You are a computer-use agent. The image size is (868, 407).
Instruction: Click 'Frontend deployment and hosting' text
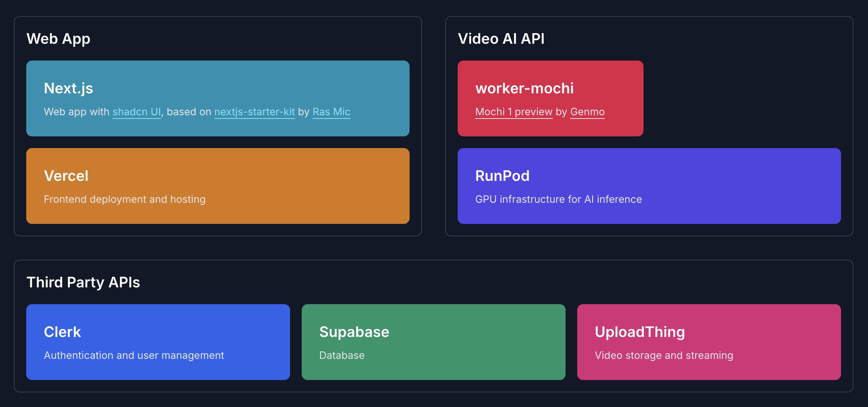point(125,199)
